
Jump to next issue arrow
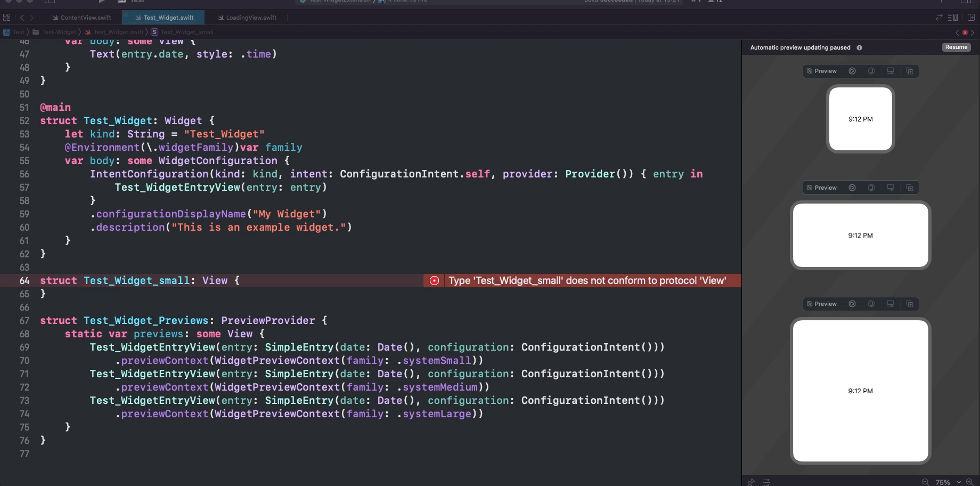[x=973, y=33]
